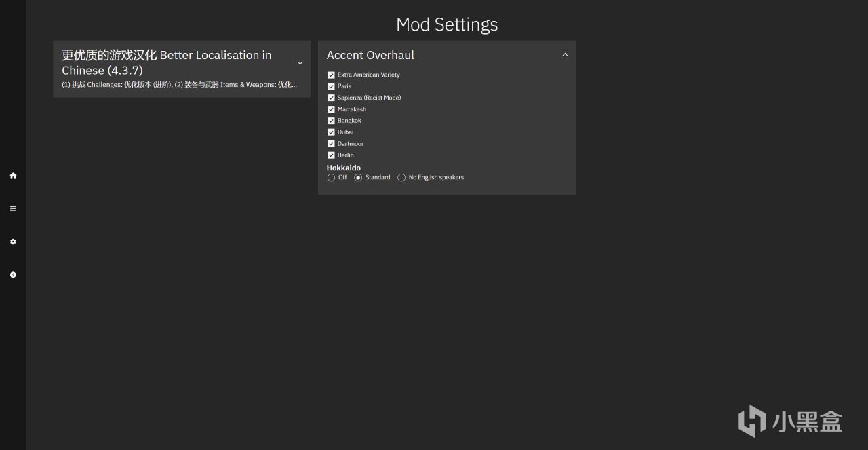Uncheck Extra American Variety checkbox

pyautogui.click(x=331, y=75)
